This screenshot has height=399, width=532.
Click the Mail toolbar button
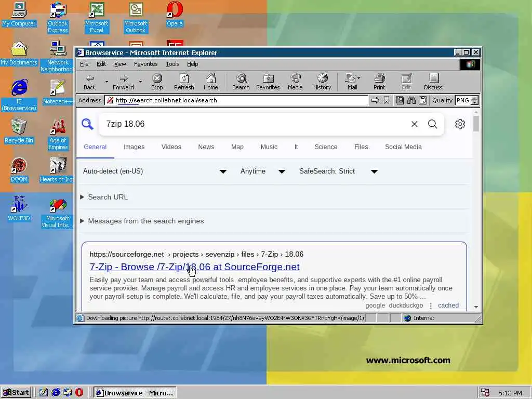pos(351,82)
